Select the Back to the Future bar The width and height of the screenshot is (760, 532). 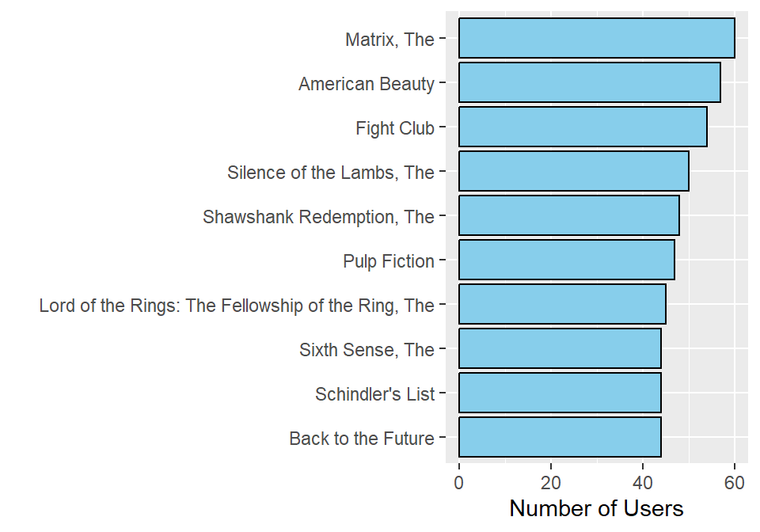[x=560, y=437]
